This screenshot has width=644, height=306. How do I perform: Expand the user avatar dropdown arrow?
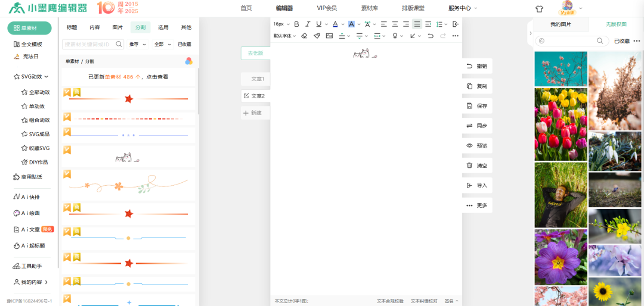580,8
